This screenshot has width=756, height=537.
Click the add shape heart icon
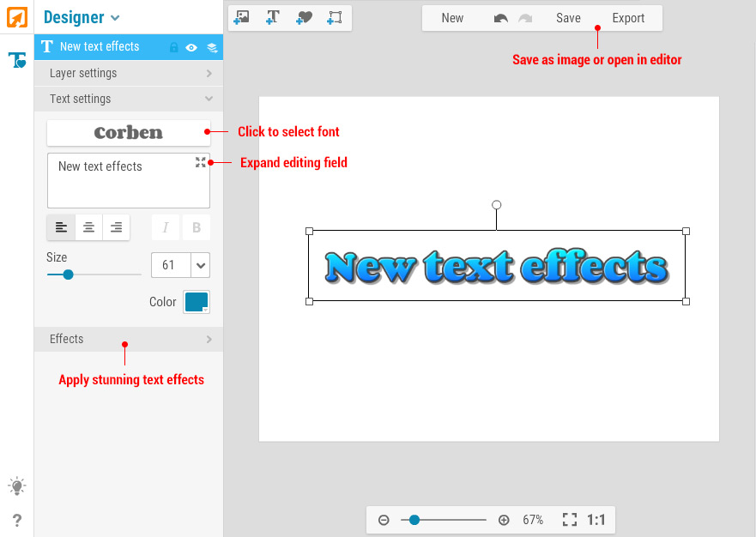click(304, 17)
